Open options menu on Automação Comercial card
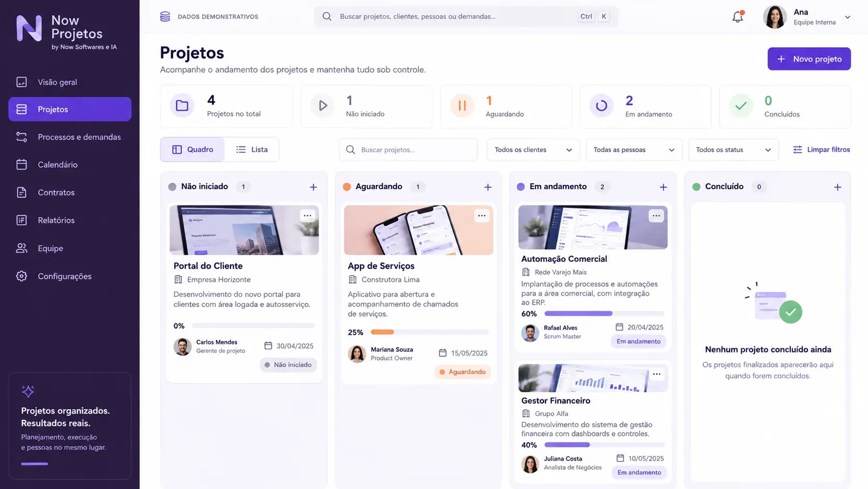This screenshot has width=868, height=489. (656, 216)
